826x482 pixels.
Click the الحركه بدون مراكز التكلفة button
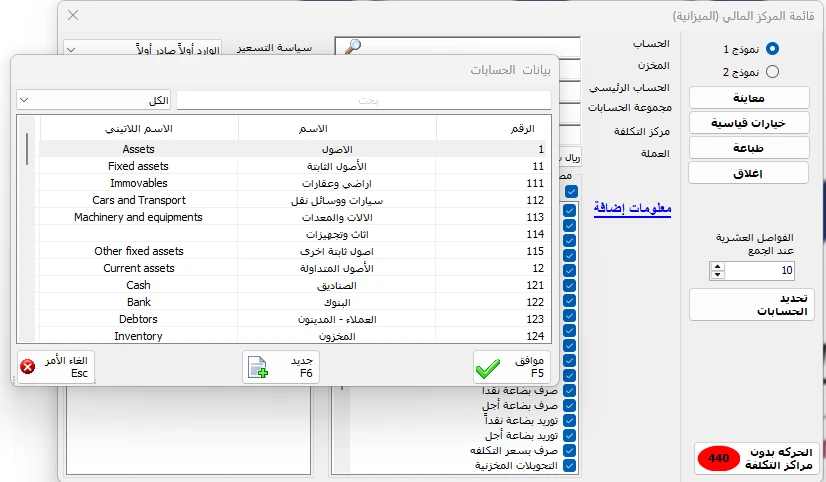tap(757, 458)
